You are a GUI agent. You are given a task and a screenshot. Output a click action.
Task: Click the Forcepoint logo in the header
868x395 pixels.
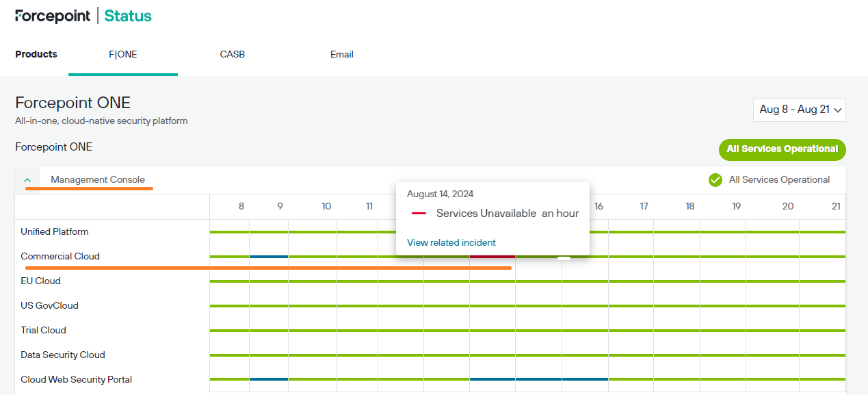[52, 16]
